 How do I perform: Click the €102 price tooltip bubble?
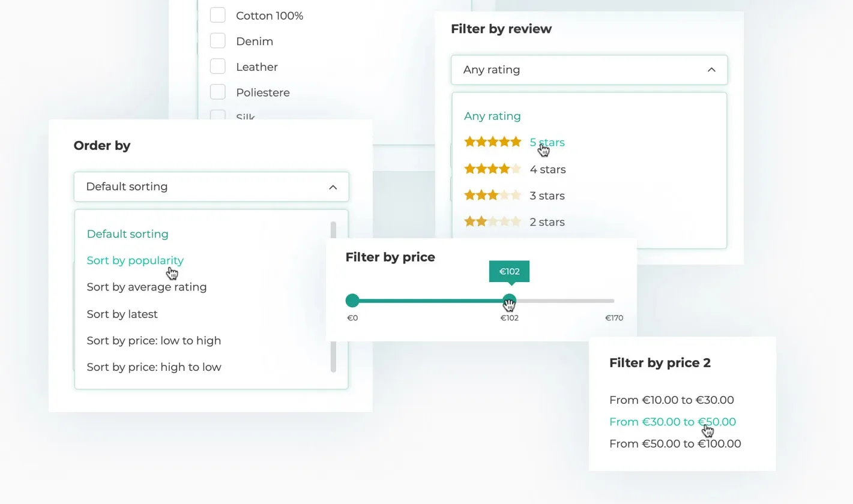point(509,271)
